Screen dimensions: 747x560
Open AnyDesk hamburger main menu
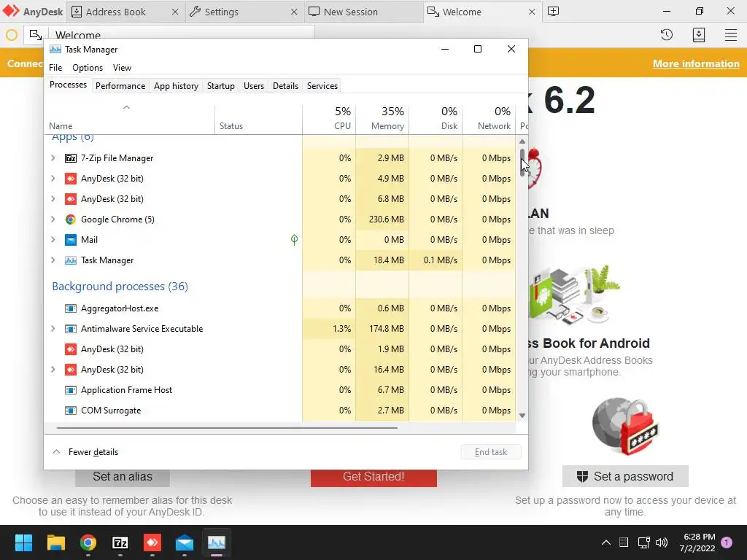point(731,35)
